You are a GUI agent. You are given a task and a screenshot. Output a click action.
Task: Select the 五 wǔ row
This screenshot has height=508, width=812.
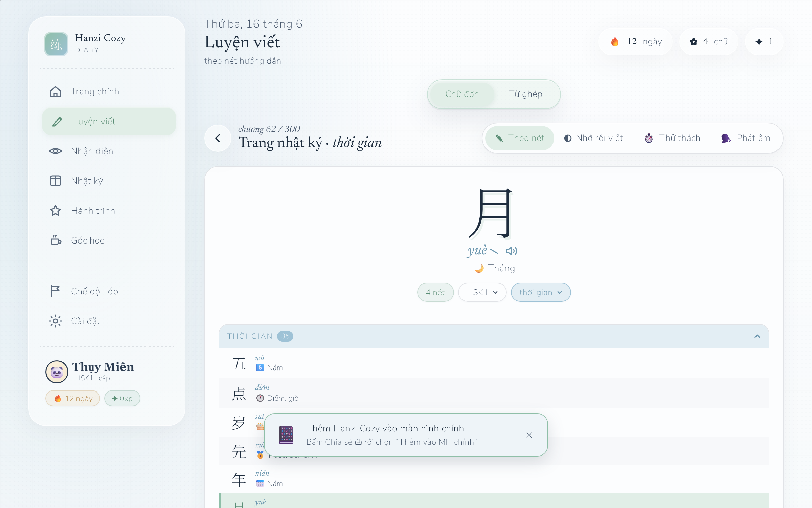[x=494, y=363]
